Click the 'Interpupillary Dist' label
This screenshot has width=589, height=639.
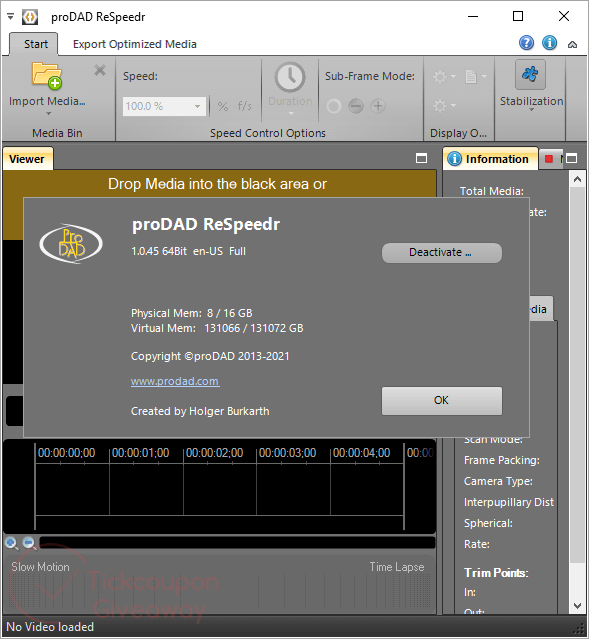[x=509, y=502]
